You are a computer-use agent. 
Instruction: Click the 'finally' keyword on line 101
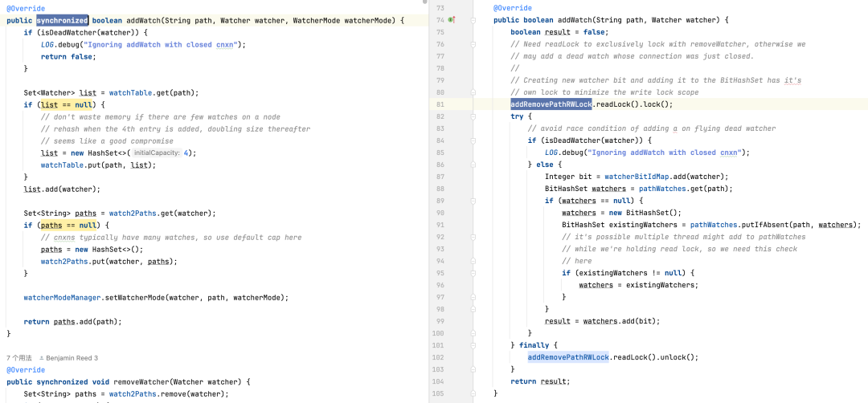pyautogui.click(x=534, y=345)
